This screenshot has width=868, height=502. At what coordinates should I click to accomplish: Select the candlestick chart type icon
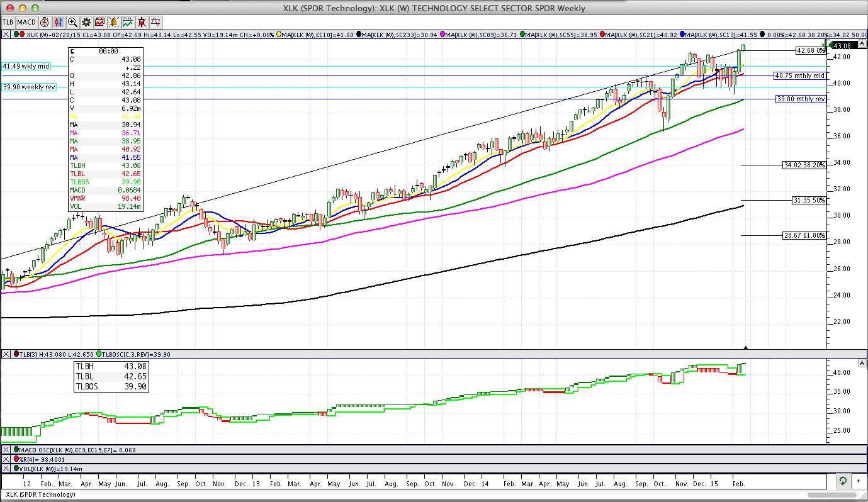(x=59, y=22)
